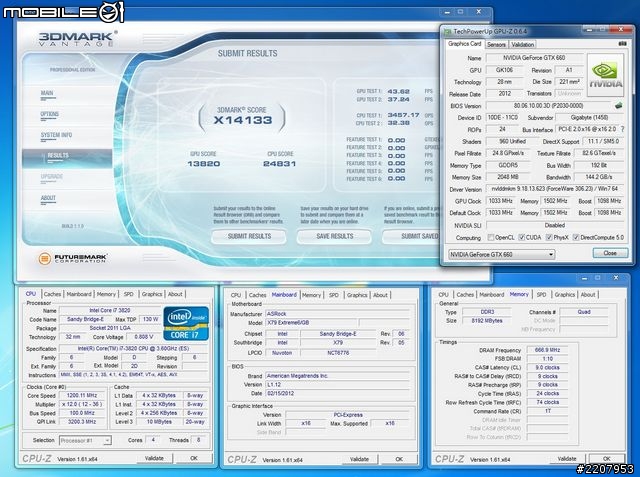Open the NVIDIA GeForce GTX 660 dropdown
The image size is (640, 477).
coord(502,254)
